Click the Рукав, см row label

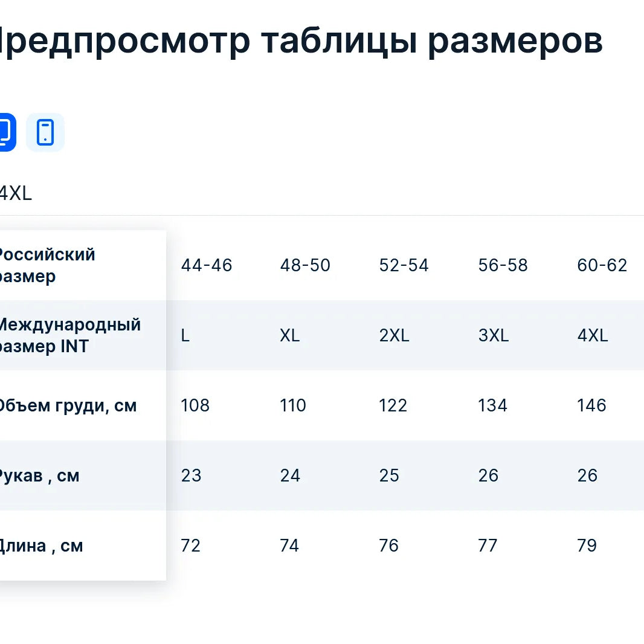pyautogui.click(x=39, y=475)
